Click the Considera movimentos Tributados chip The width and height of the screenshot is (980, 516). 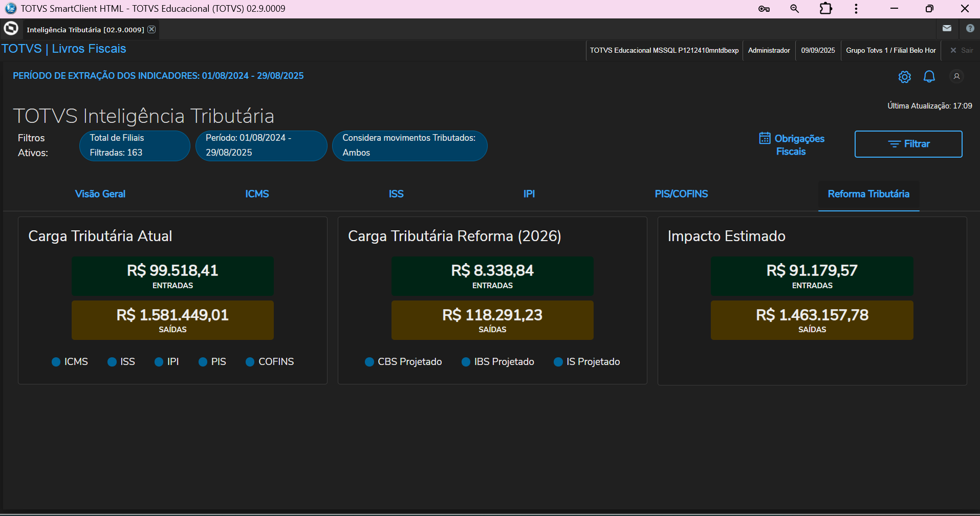point(410,145)
